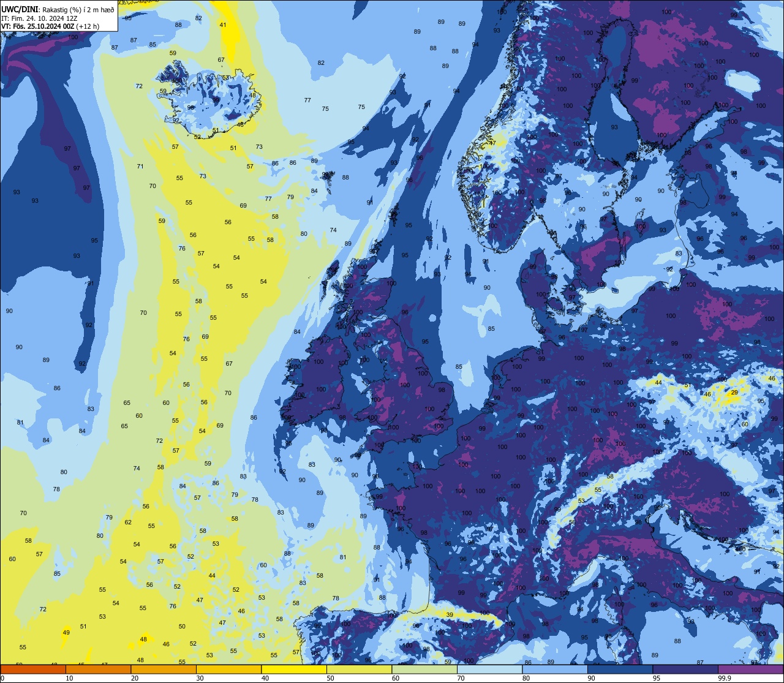Screen dimensions: 784x683
Task: Click the 20–30 legend color swatch
Action: point(164,670)
